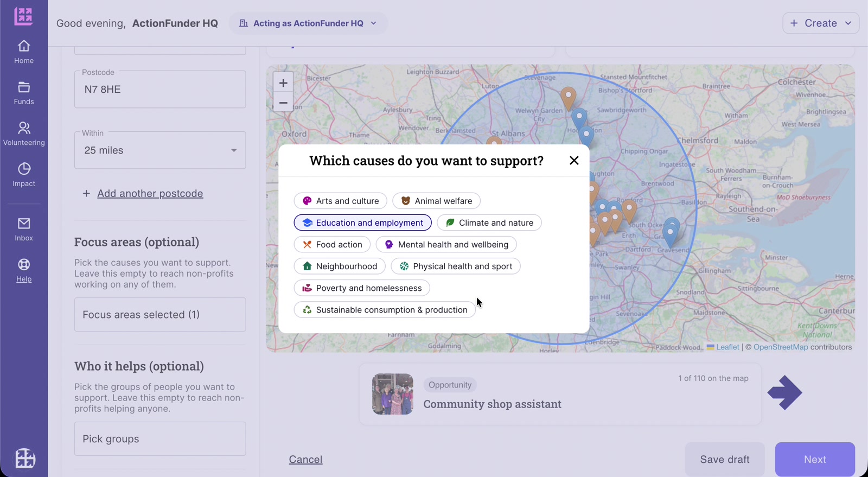Open the Within 25 miles dropdown
This screenshot has height=477, width=868.
(x=160, y=150)
